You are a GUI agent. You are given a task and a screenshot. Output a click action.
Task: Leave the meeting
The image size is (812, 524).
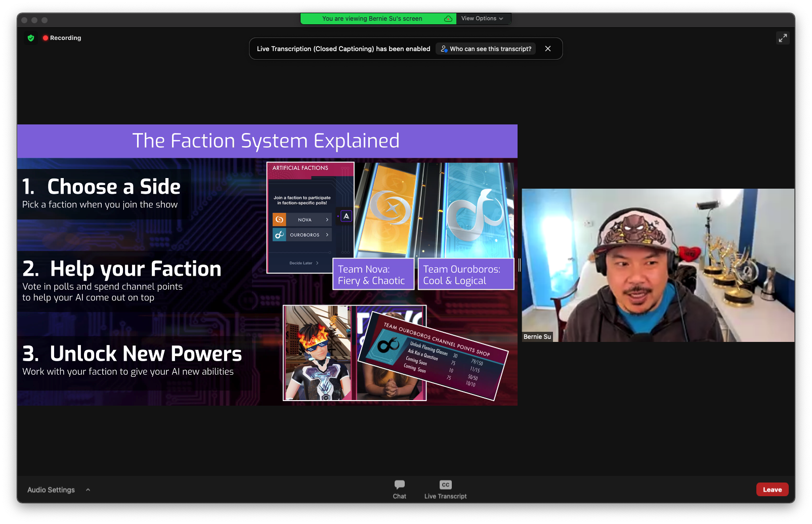pyautogui.click(x=772, y=490)
